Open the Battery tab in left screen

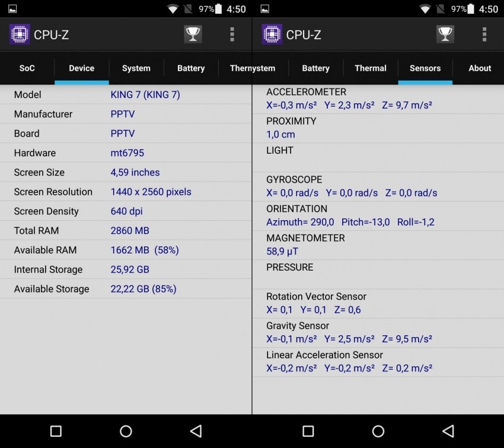(191, 68)
